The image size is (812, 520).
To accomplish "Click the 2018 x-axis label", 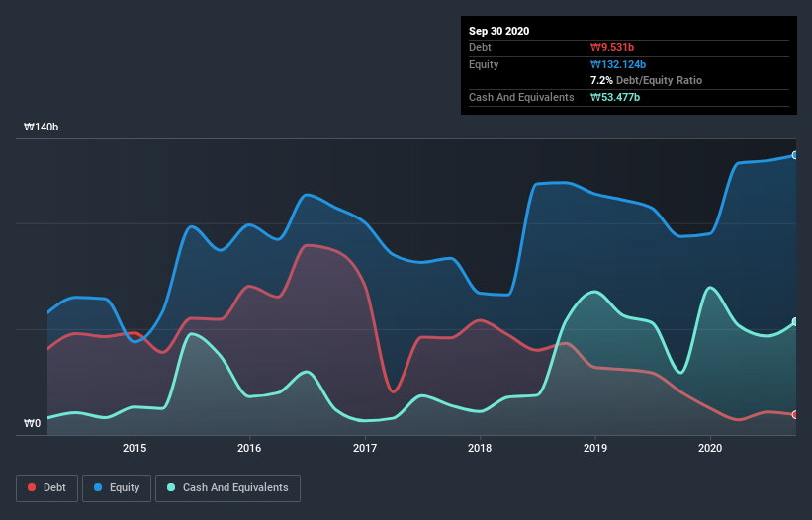I will tap(480, 448).
